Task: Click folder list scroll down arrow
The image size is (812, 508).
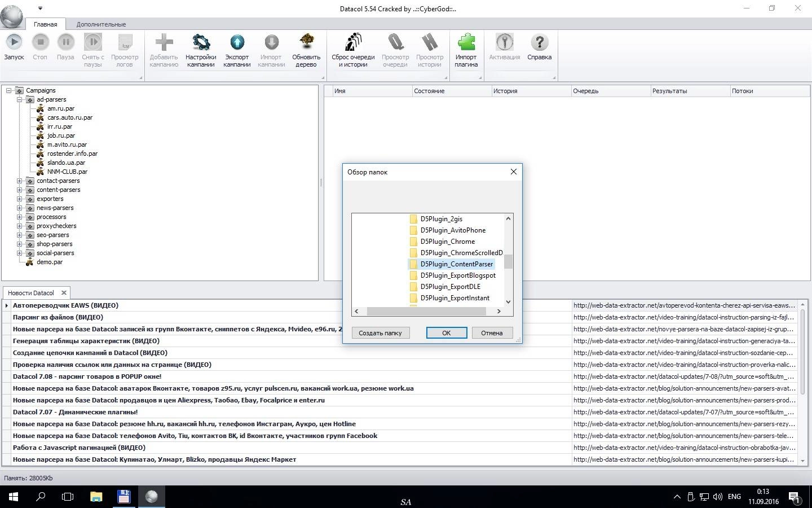Action: pos(508,302)
